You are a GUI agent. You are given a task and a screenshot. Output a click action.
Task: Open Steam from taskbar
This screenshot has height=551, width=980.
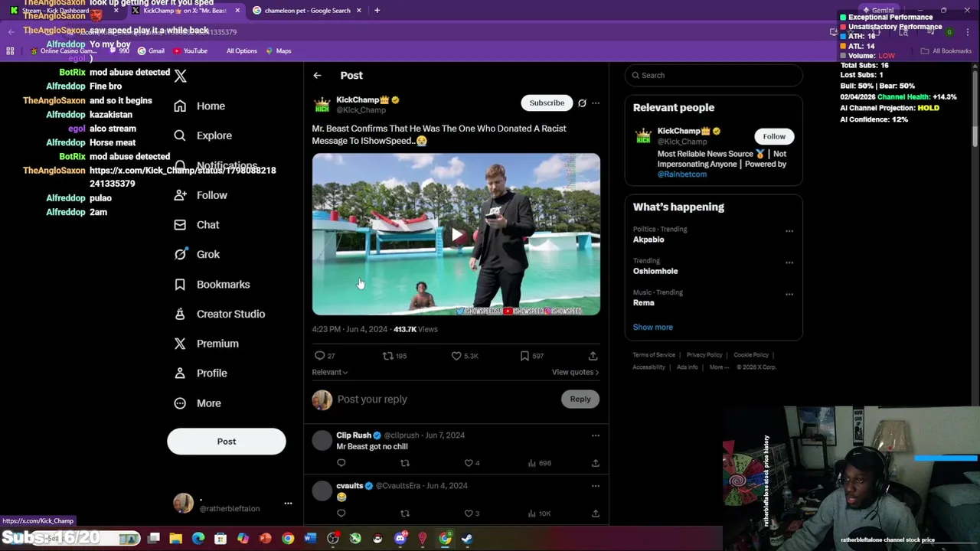pos(467,539)
